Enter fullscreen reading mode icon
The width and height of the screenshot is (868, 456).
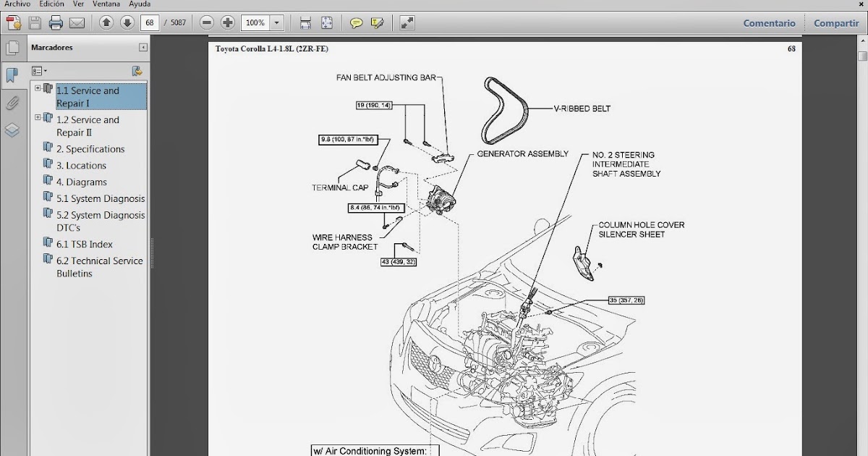point(406,22)
